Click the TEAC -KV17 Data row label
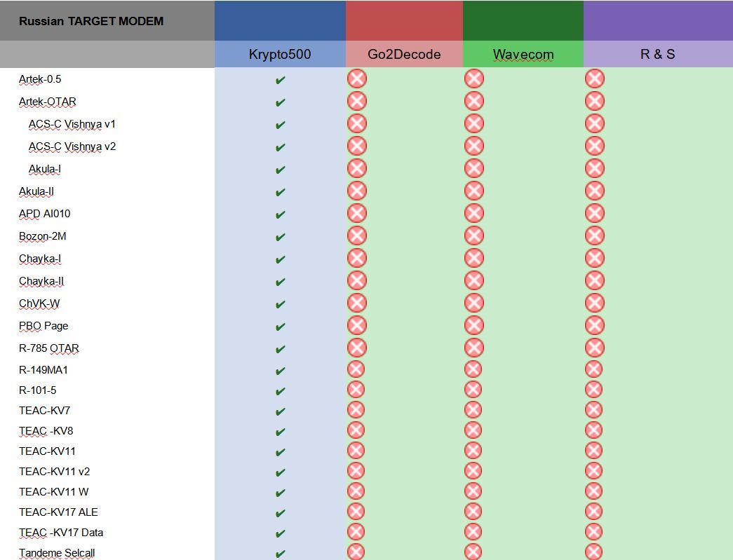This screenshot has width=733, height=560. (x=61, y=533)
